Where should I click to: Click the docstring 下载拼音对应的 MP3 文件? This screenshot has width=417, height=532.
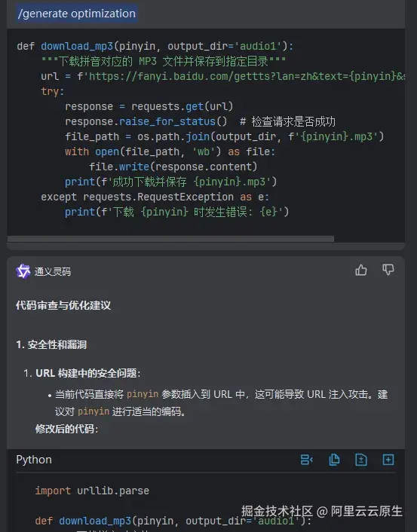164,61
